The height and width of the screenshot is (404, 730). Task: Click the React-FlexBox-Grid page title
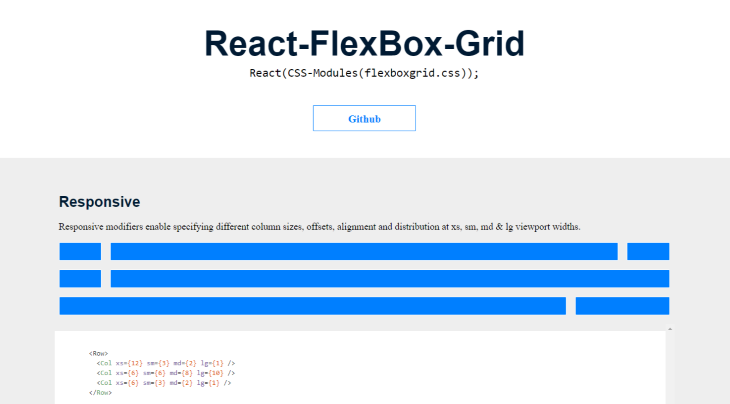365,43
